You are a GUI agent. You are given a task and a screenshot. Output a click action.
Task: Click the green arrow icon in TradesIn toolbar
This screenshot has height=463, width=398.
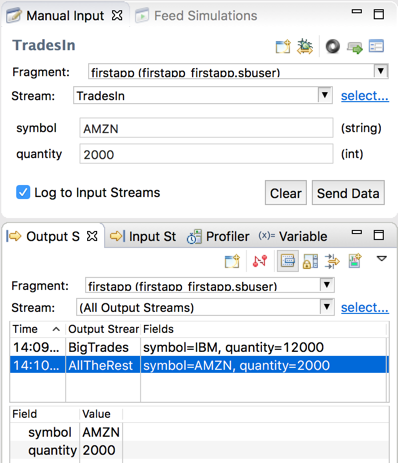(x=355, y=47)
